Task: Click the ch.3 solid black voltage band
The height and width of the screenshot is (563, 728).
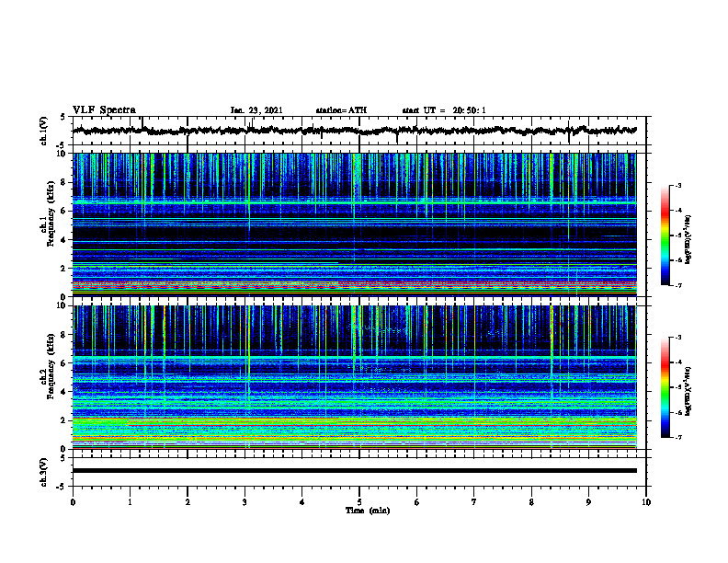Action: pos(355,471)
